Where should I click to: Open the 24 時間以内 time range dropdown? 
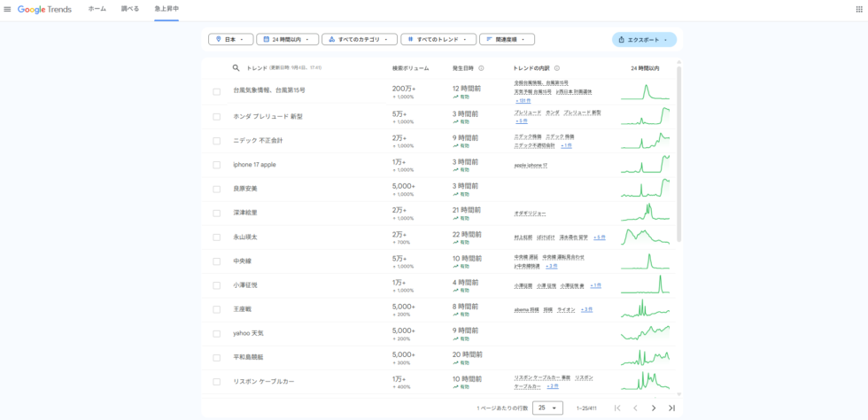[287, 39]
